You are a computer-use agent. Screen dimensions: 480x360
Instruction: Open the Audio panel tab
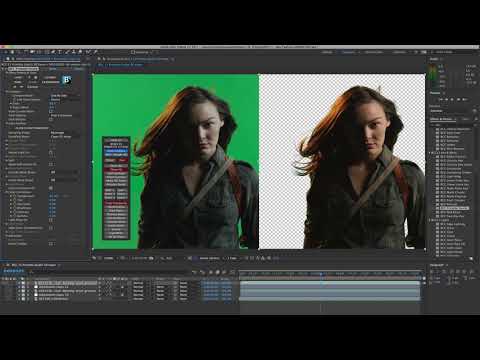[434, 59]
